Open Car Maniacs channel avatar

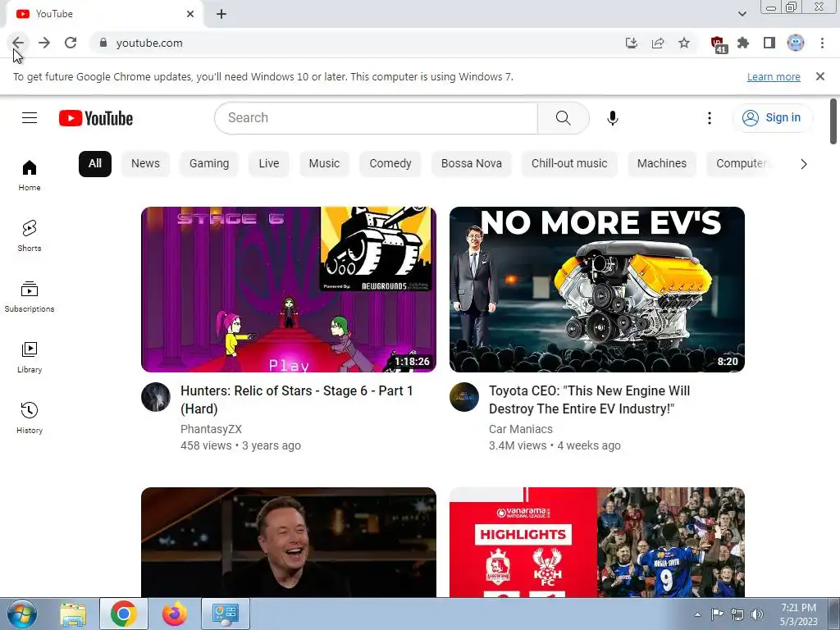pyautogui.click(x=464, y=397)
